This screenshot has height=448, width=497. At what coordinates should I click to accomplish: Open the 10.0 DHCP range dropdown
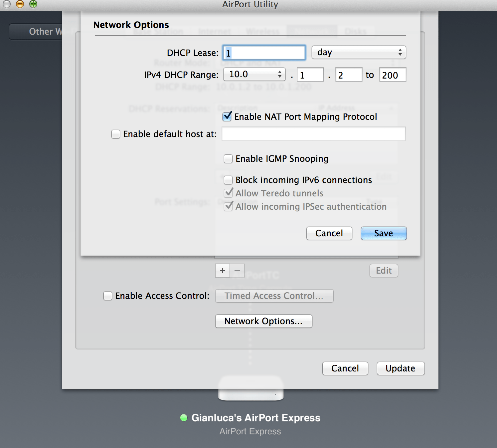tap(254, 74)
